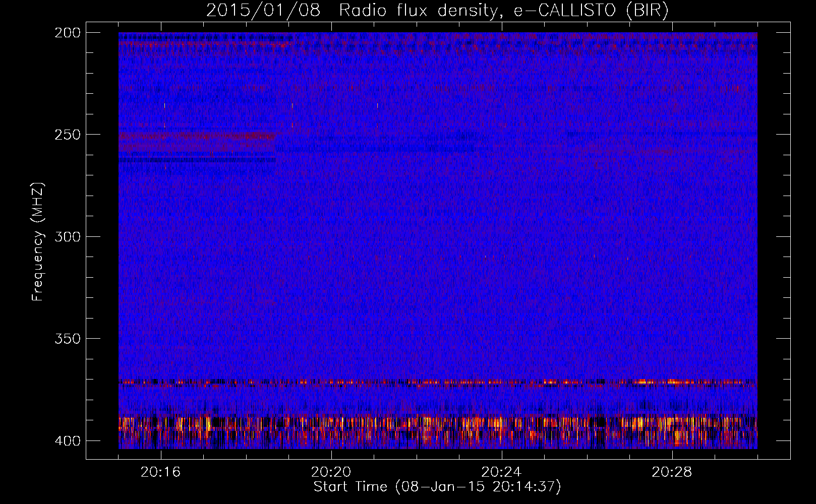816x504 pixels.
Task: Click the 20:28 time axis label
Action: point(672,472)
